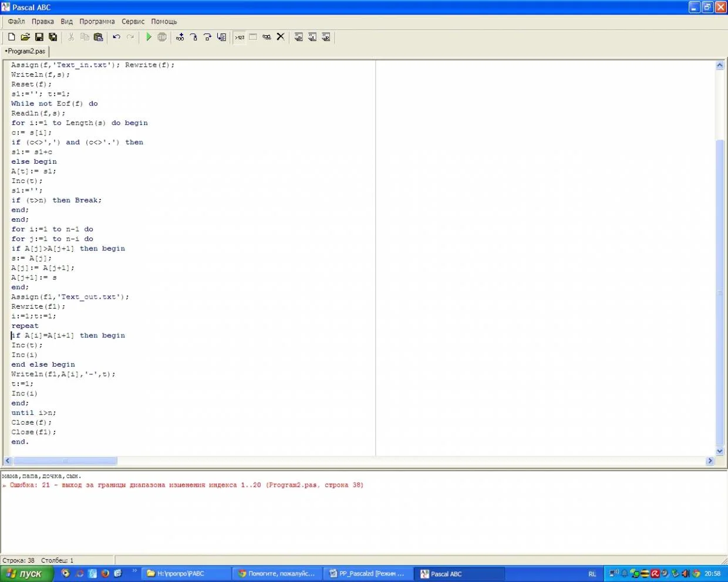
Task: Create a new file with the New icon
Action: pyautogui.click(x=11, y=37)
